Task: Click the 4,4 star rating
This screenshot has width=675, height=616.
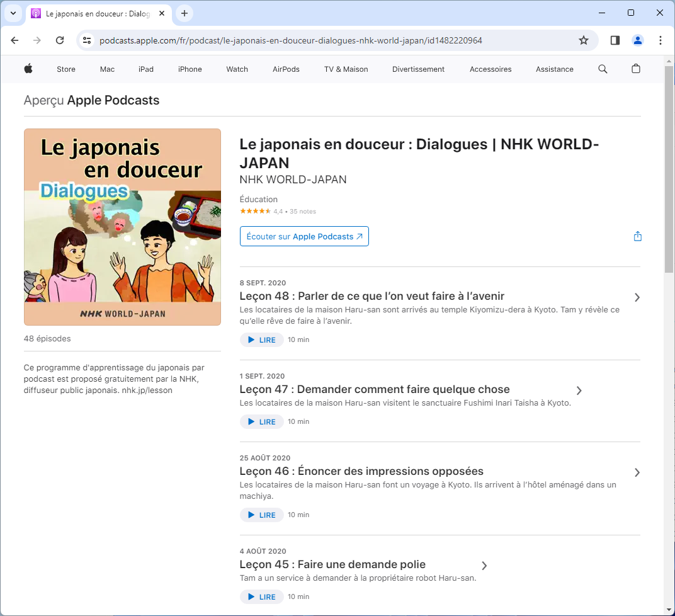Action: click(261, 212)
